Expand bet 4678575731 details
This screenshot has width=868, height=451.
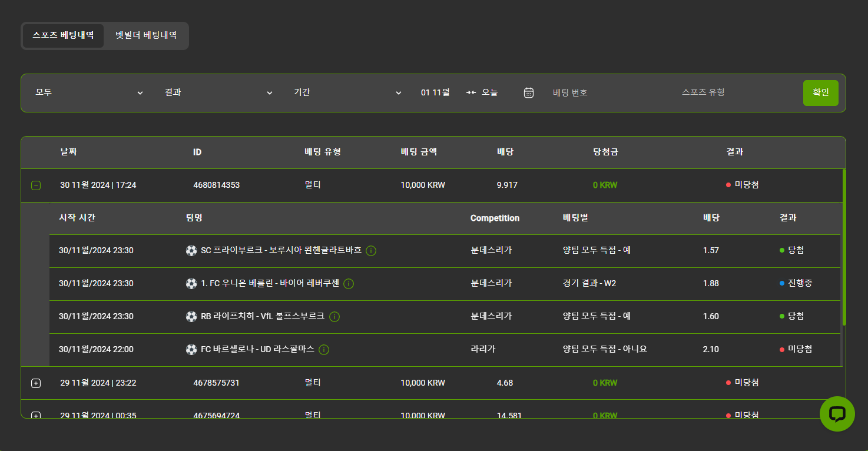click(36, 383)
